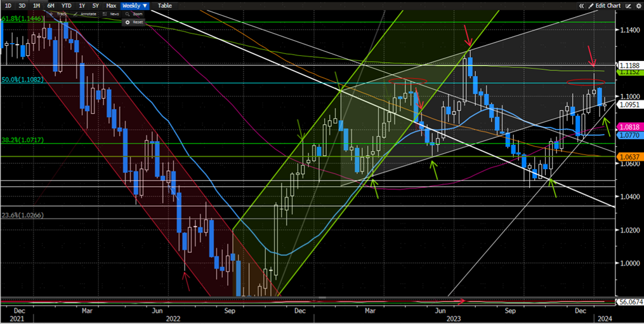
Task: Activate the Zoom magnifier tool
Action: [x=133, y=14]
